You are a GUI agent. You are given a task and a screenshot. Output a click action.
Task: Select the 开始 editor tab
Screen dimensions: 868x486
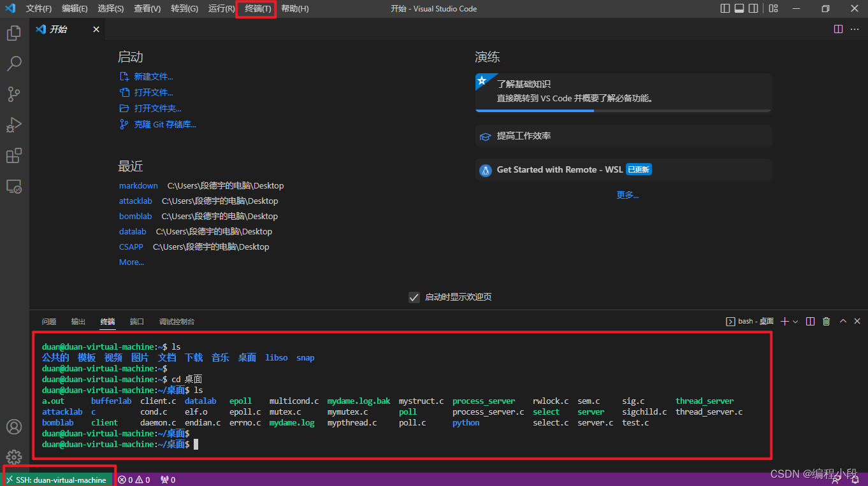click(x=68, y=29)
